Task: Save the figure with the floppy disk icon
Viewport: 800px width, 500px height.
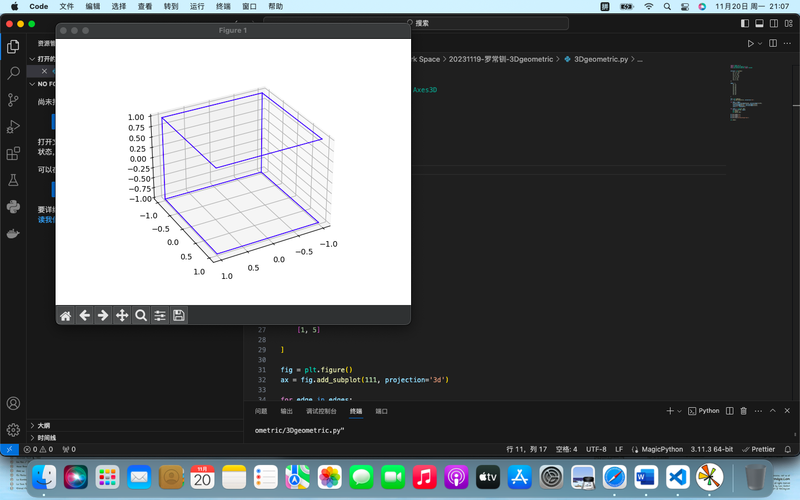Action: coord(179,316)
